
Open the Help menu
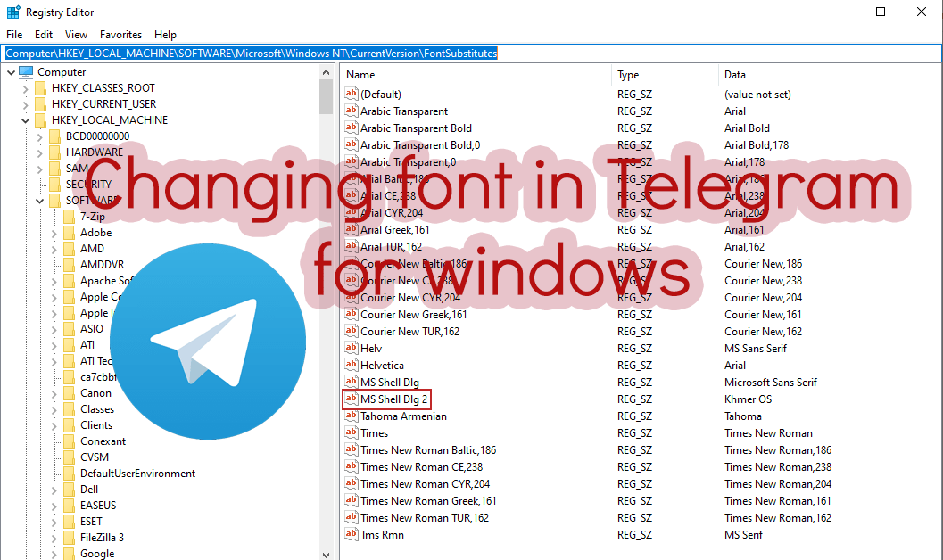pyautogui.click(x=165, y=34)
